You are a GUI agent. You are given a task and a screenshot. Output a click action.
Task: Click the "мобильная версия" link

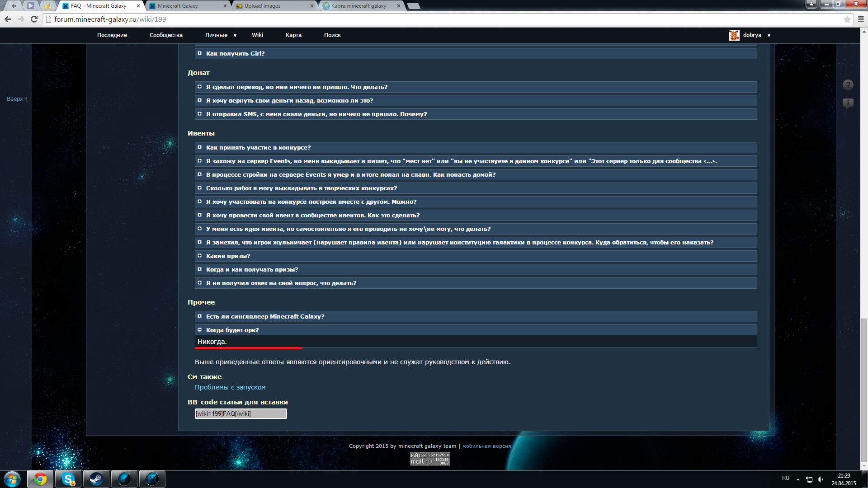click(x=486, y=446)
